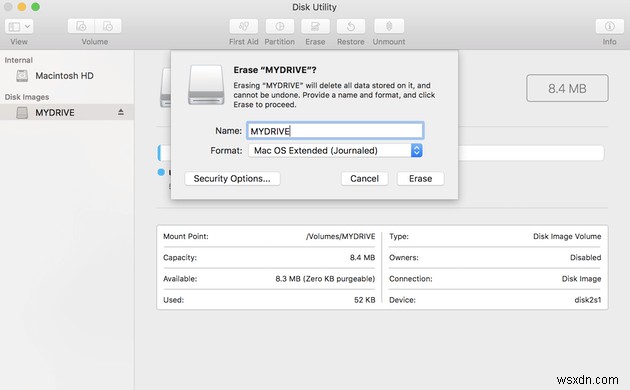630x390 pixels.
Task: Click into the Name text field
Action: 335,131
